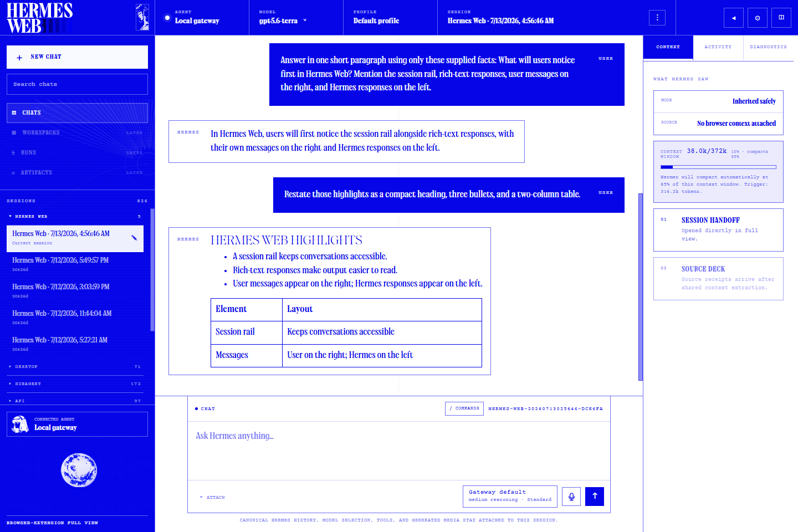Click the plus icon in New Chat
Image resolution: width=798 pixels, height=532 pixels.
coord(19,57)
